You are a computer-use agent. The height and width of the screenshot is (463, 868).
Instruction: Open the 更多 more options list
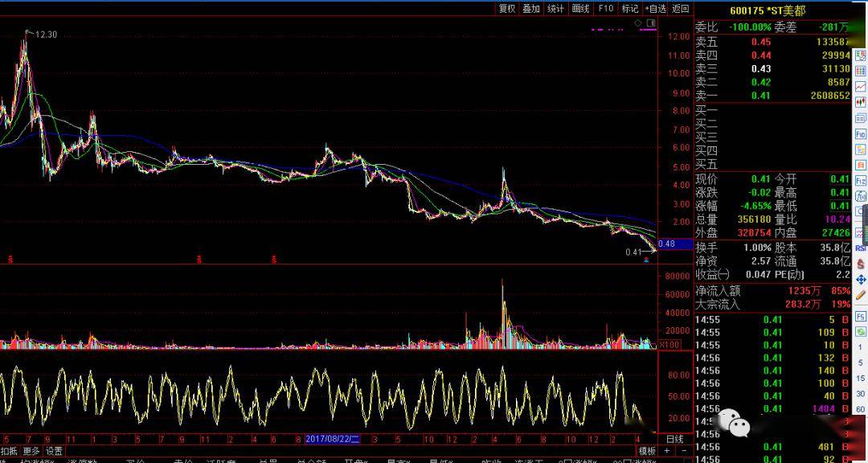pyautogui.click(x=31, y=451)
